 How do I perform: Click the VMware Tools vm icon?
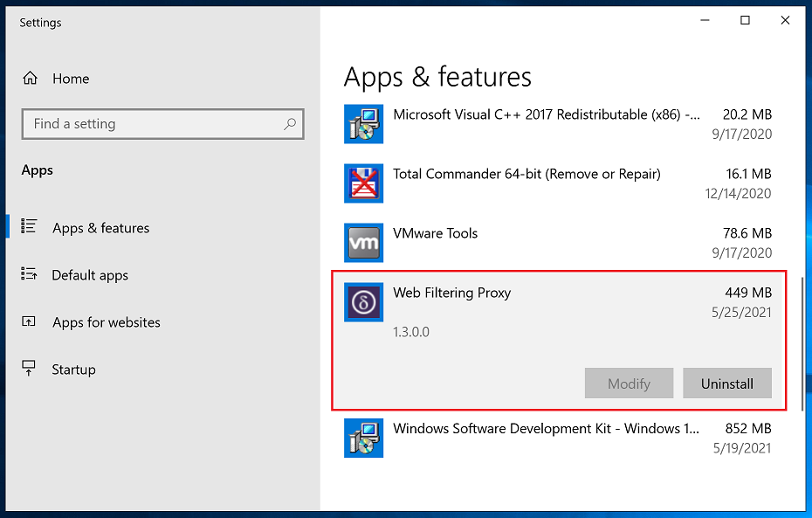click(363, 243)
